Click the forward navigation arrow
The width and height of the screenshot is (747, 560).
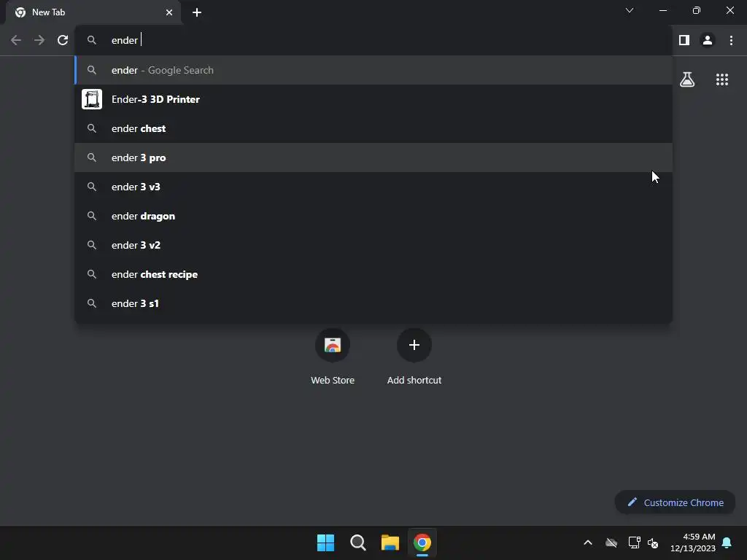pos(39,40)
